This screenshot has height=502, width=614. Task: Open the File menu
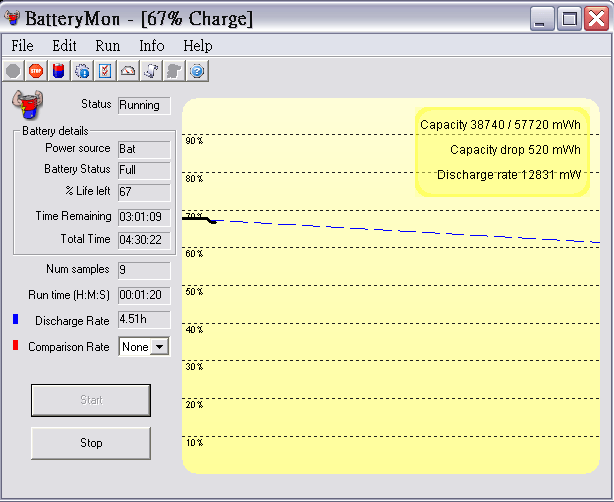point(22,46)
